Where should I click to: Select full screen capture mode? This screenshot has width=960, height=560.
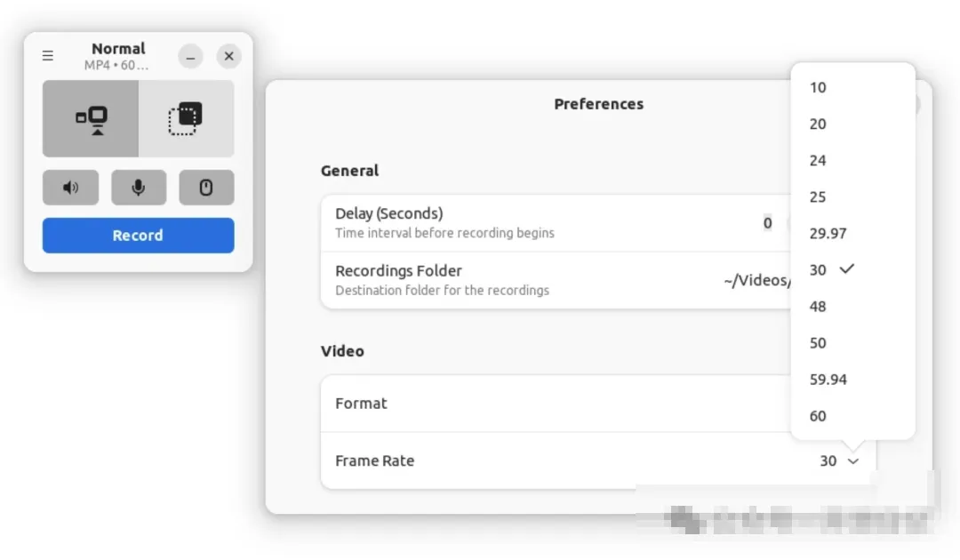pyautogui.click(x=91, y=119)
